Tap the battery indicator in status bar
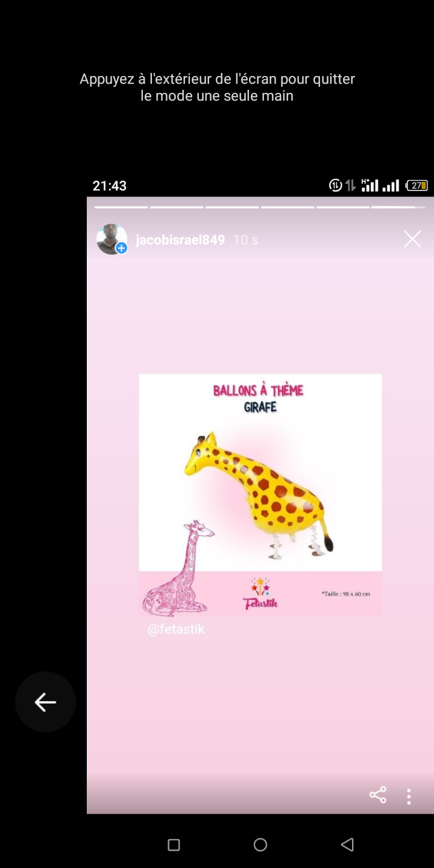434x868 pixels. (x=417, y=186)
